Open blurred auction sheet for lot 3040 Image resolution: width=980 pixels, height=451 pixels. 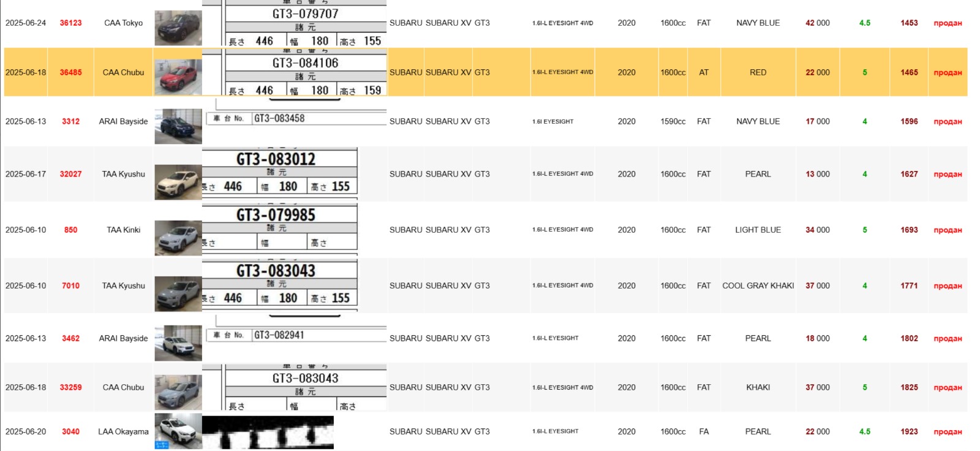coord(268,432)
